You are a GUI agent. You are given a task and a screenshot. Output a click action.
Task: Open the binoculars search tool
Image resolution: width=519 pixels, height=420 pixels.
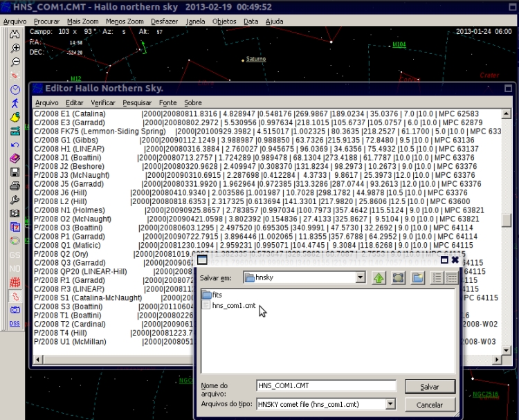point(15,34)
